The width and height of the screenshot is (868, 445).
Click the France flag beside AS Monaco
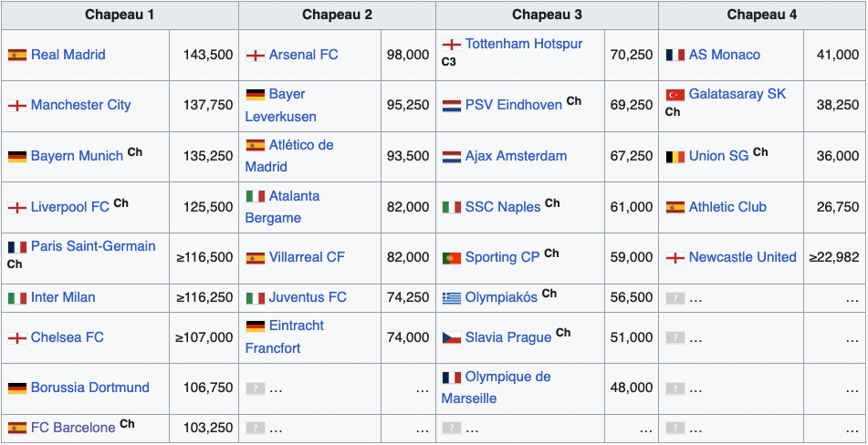click(x=675, y=55)
